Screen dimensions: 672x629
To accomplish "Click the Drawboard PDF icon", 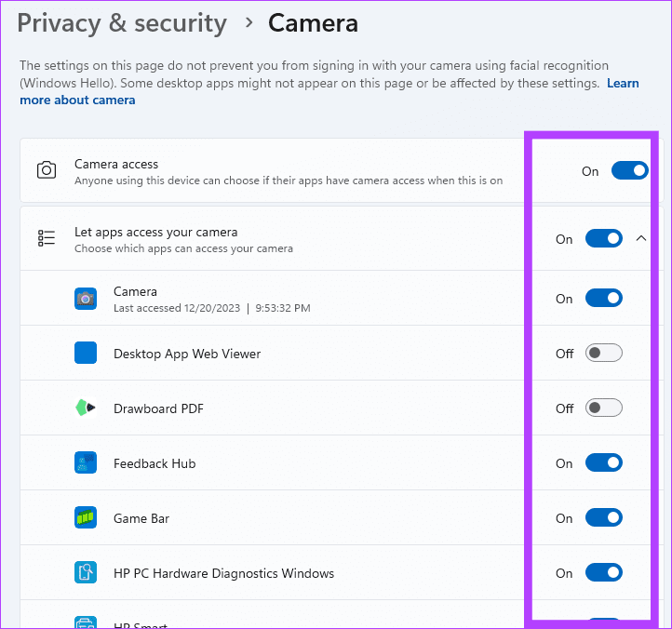I will pos(86,408).
